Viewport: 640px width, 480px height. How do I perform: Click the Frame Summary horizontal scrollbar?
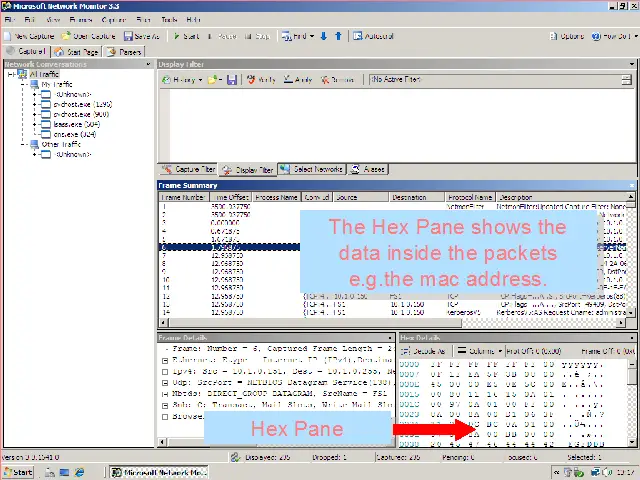tap(391, 322)
